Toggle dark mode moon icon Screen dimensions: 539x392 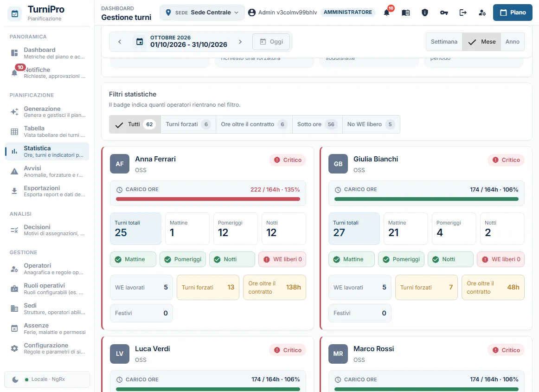15,379
